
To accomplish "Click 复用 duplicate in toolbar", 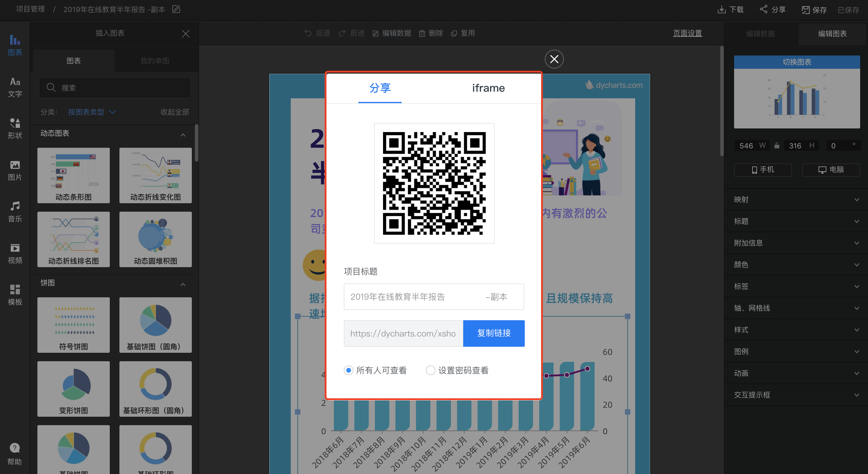I will (463, 33).
